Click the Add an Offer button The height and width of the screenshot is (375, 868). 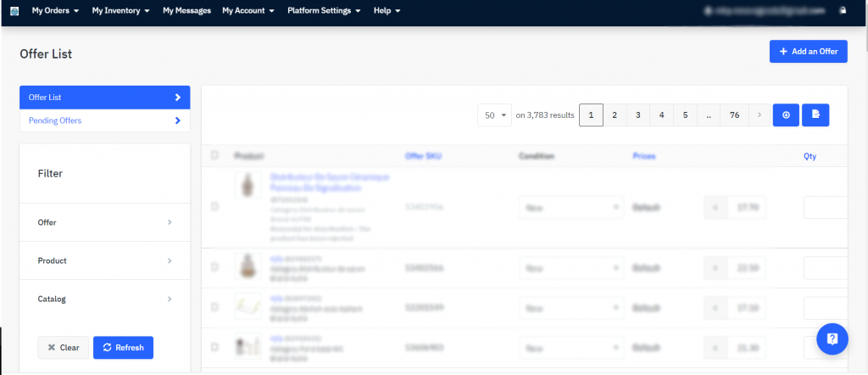(808, 52)
